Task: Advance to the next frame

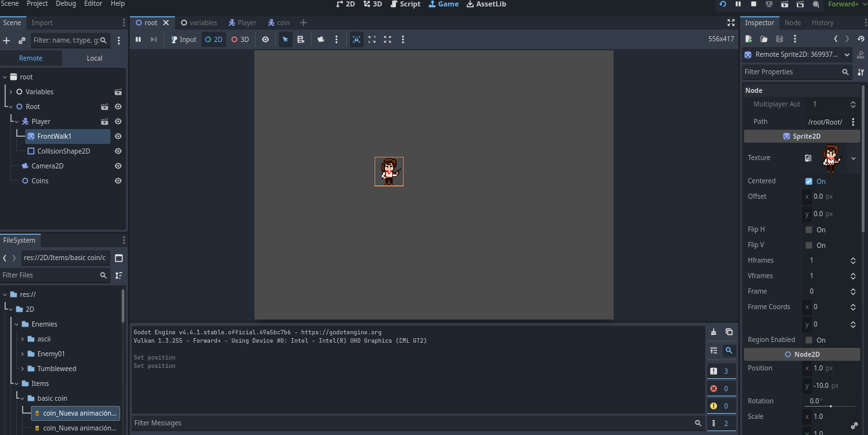Action: tap(154, 39)
